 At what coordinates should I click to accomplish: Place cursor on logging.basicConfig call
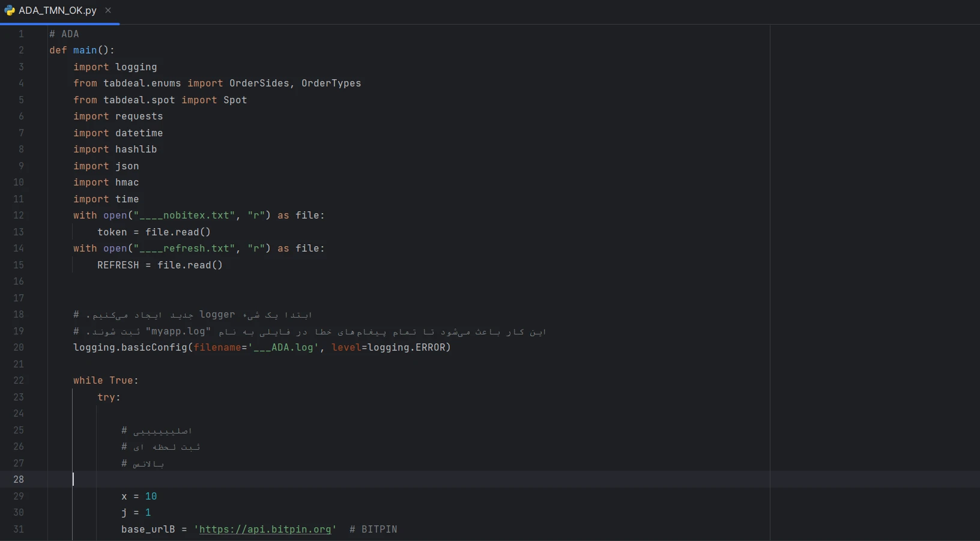(130, 348)
